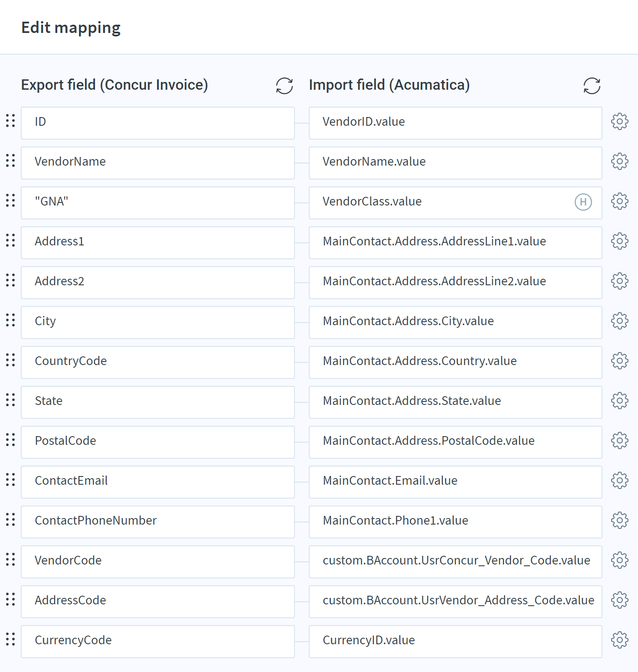Click drag handle next to PostalCode row
The image size is (638, 672).
click(10, 440)
